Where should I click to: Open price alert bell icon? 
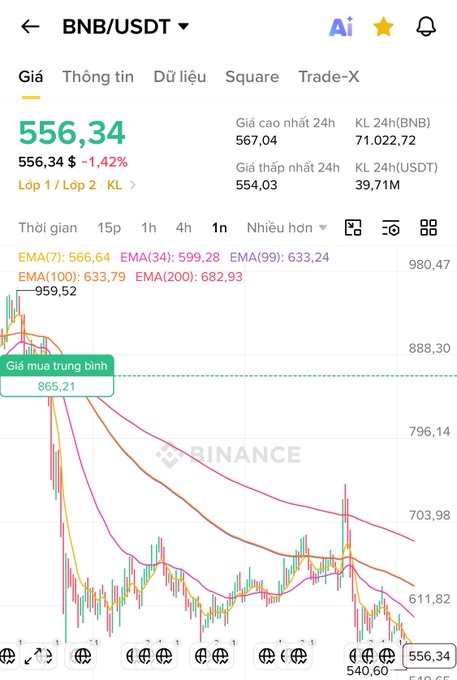pos(426,27)
